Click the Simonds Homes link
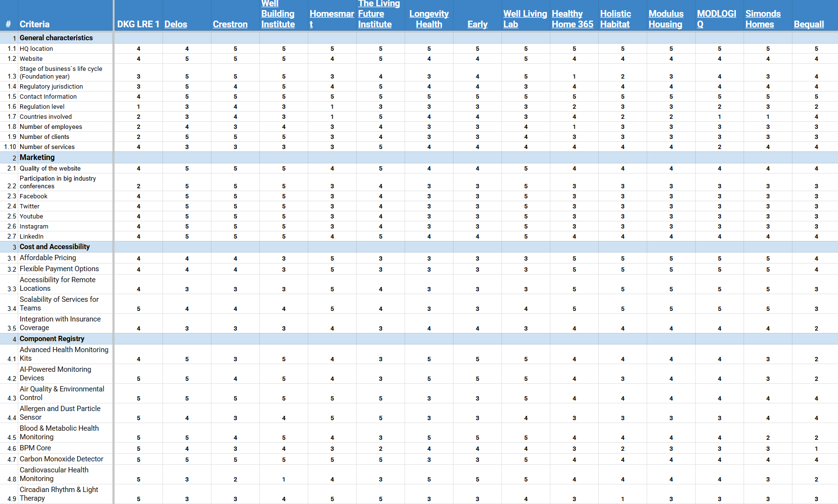Screen dimensions: 838x504 762,19
